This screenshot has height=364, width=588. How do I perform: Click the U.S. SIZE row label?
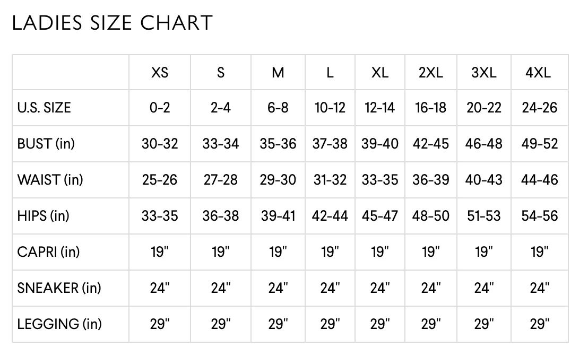pyautogui.click(x=44, y=108)
